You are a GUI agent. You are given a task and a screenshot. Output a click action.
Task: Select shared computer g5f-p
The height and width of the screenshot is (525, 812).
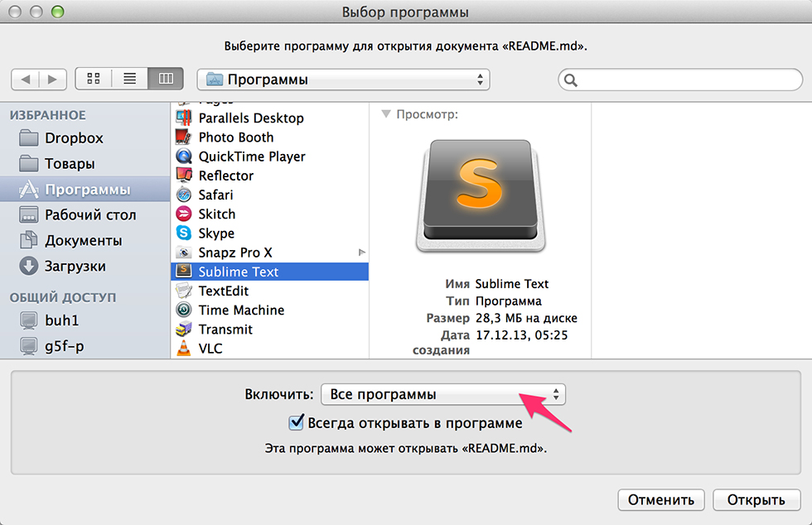85,346
